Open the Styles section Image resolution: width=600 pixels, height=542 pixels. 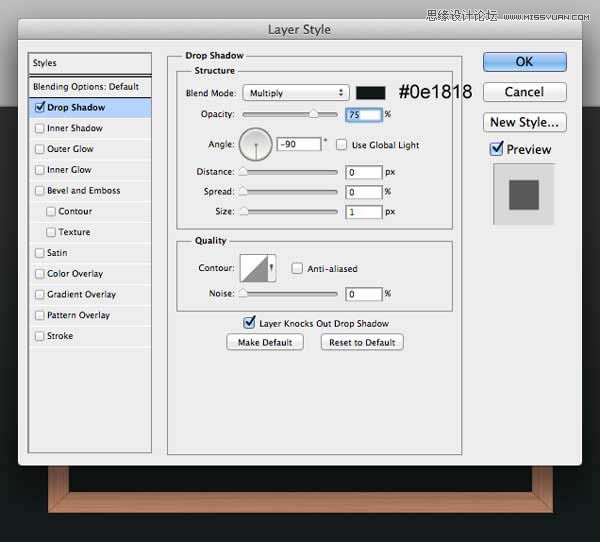coord(90,63)
